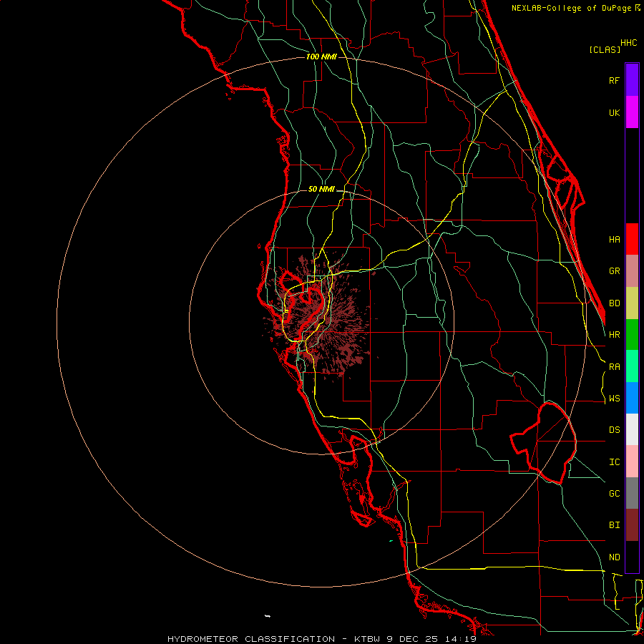Click the BI legend label
This screenshot has height=644, width=644.
tap(614, 525)
